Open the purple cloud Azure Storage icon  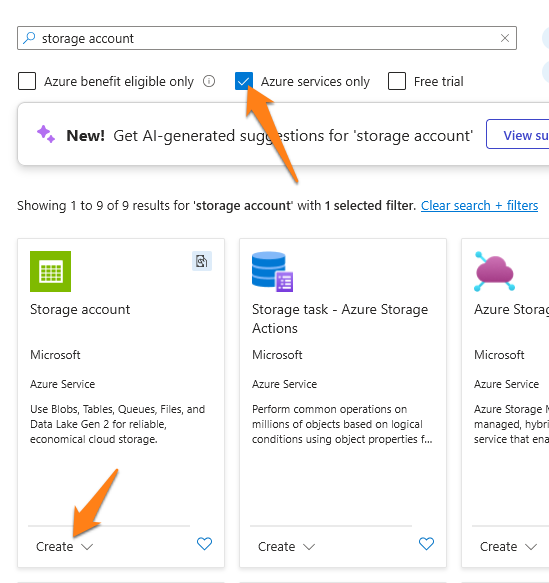495,271
